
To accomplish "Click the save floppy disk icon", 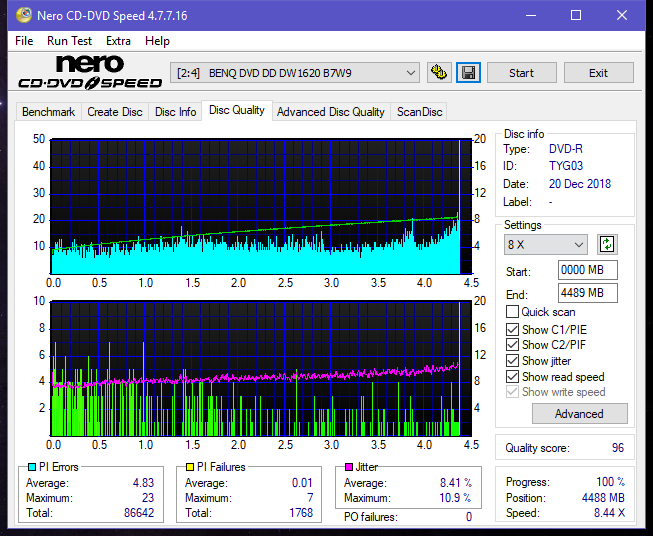I will click(x=469, y=73).
